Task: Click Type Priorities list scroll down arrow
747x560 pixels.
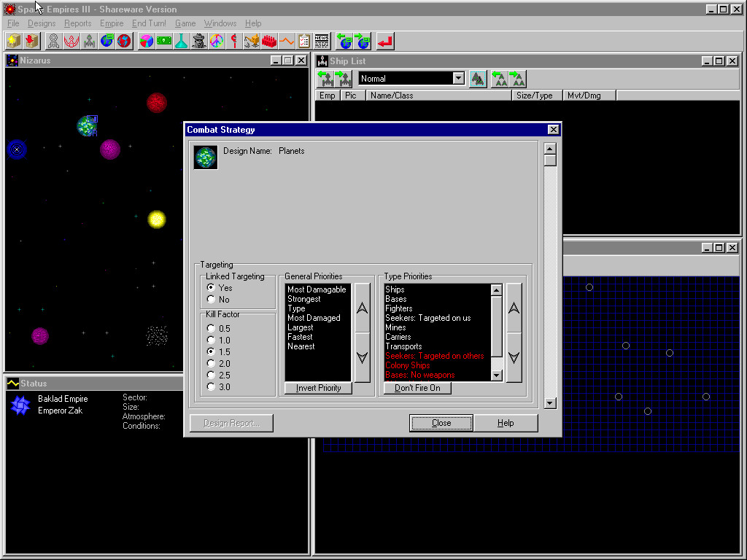Action: tap(496, 376)
